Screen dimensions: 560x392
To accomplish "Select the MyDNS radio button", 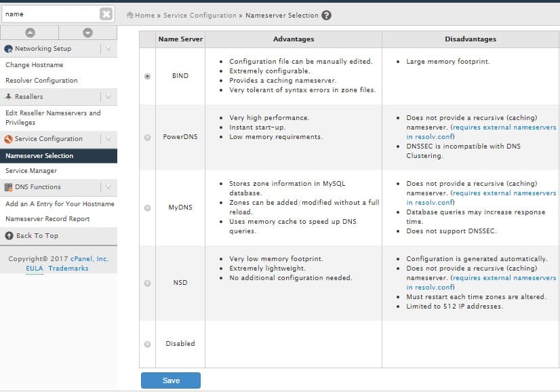I will [x=147, y=208].
